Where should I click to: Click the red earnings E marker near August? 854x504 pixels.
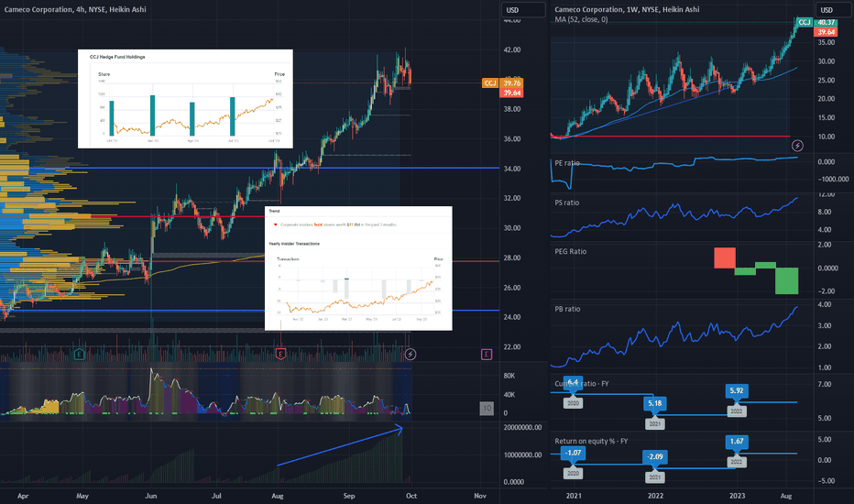280,354
